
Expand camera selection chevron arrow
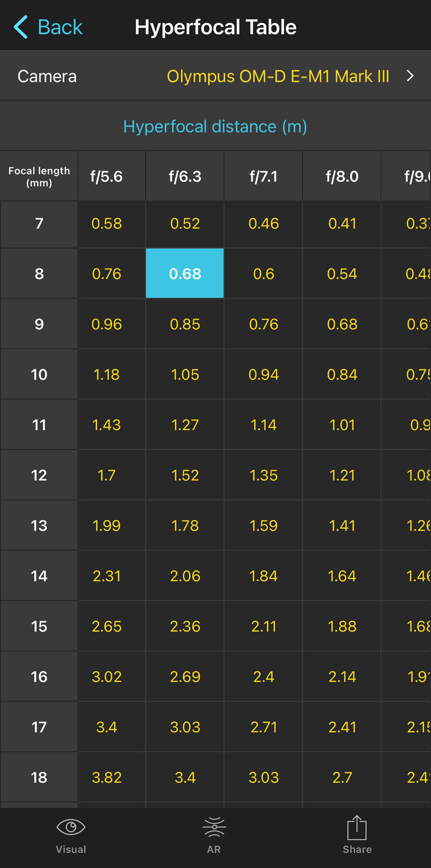coord(410,76)
